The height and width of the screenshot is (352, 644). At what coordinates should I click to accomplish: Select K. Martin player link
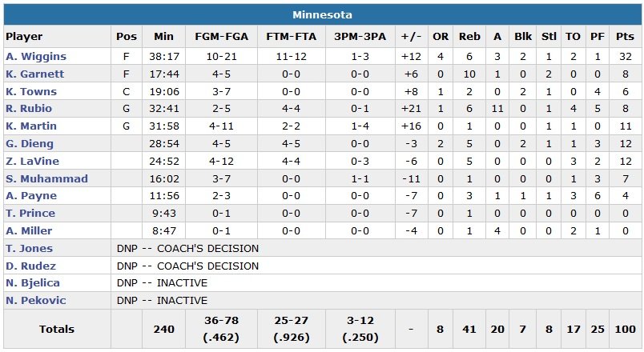(x=32, y=126)
